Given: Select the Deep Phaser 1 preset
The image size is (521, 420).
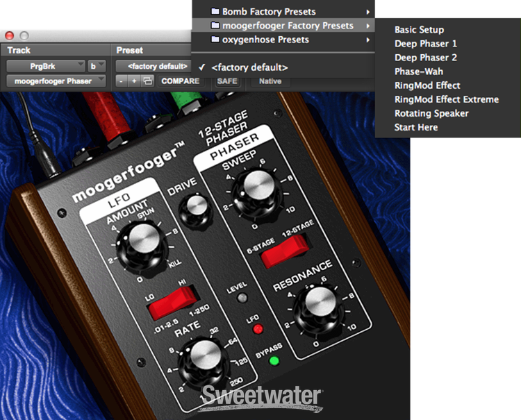Looking at the screenshot, I should (x=425, y=44).
